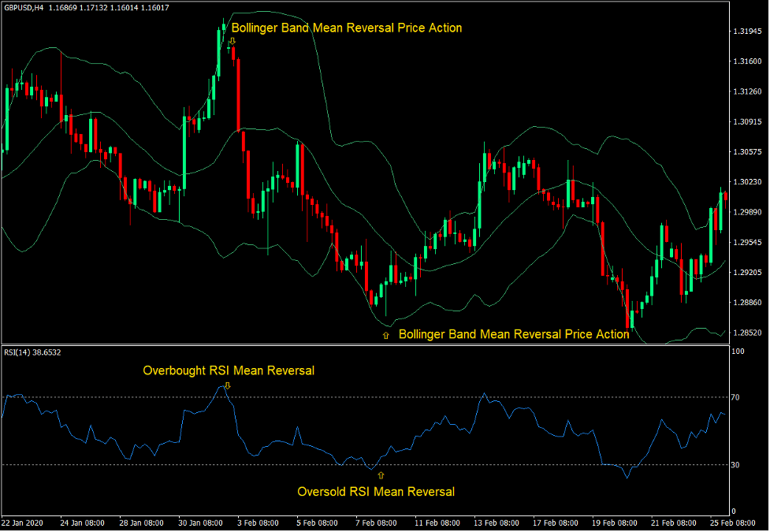Select the up arrow below RSI oversold dip
Screen dimensions: 770x532
(381, 475)
